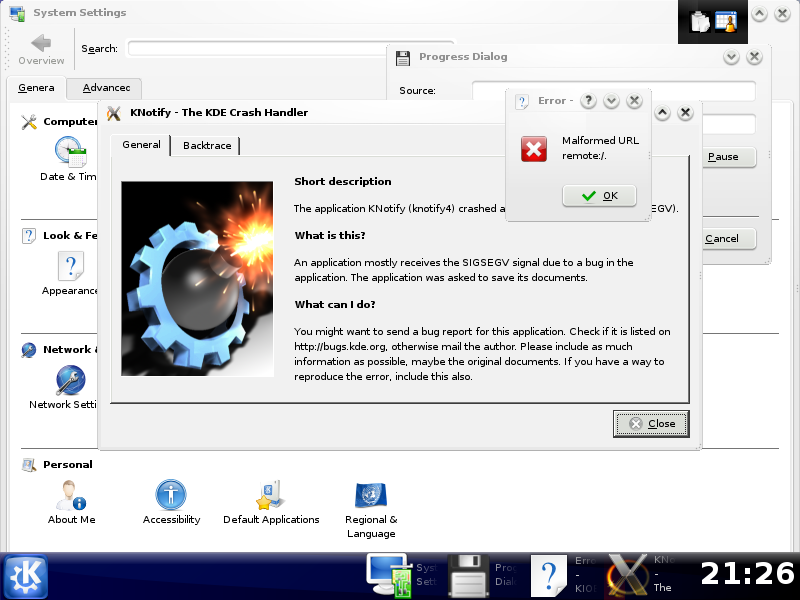Open the Network Settings globe icon
The height and width of the screenshot is (600, 800).
70,380
